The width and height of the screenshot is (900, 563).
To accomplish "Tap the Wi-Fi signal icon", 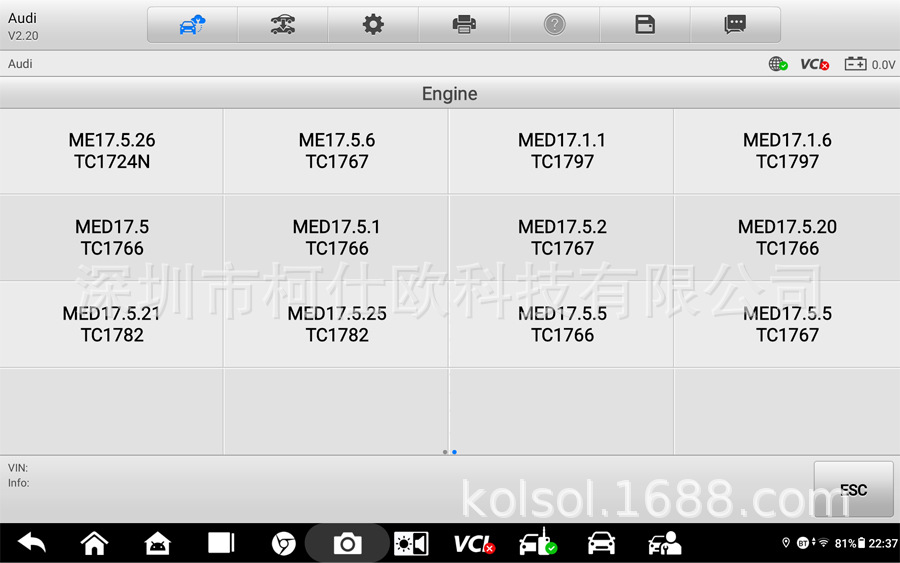I will (x=824, y=542).
